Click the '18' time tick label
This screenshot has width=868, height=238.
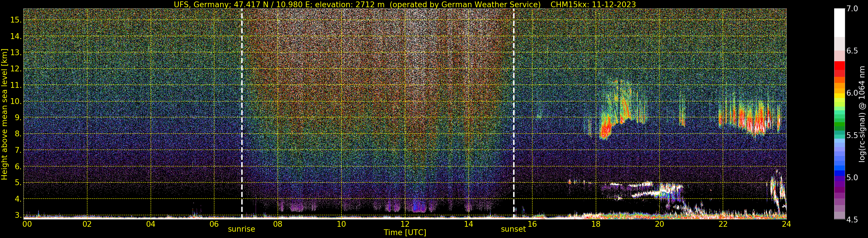pos(596,224)
